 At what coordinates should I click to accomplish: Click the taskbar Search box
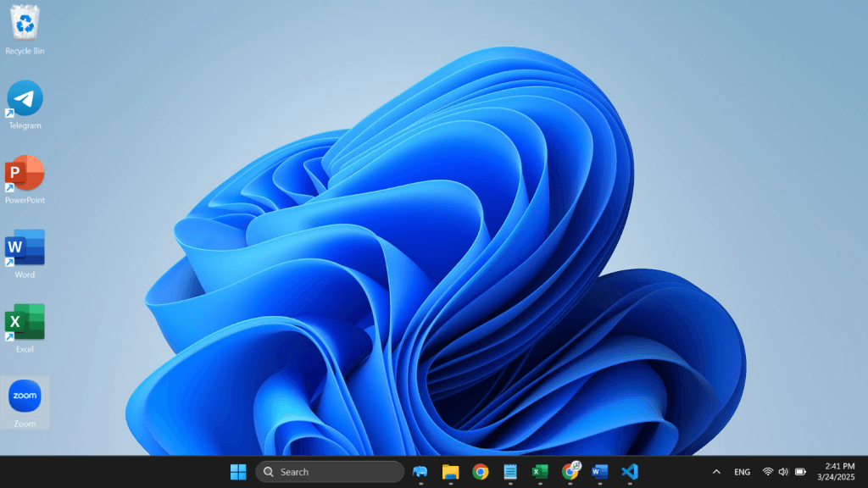[331, 472]
